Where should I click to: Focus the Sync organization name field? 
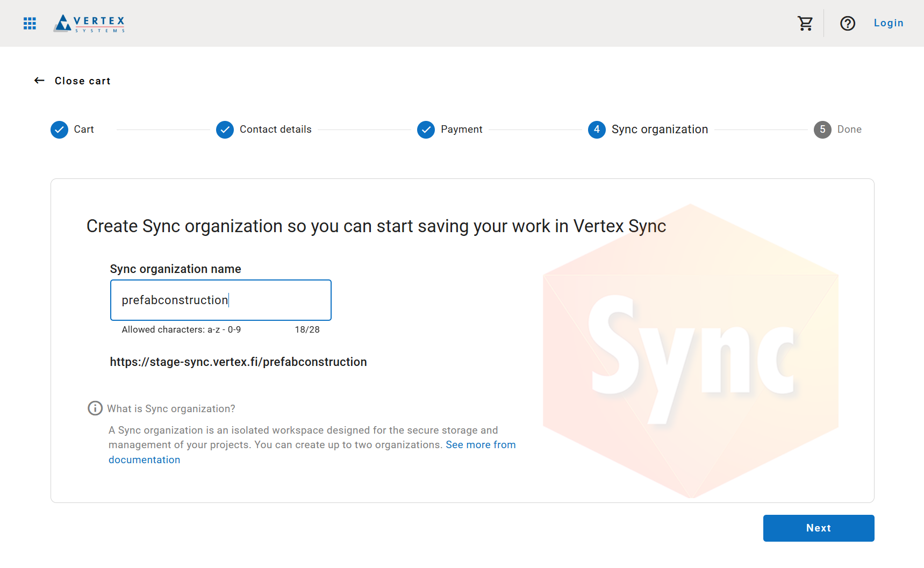pyautogui.click(x=220, y=300)
